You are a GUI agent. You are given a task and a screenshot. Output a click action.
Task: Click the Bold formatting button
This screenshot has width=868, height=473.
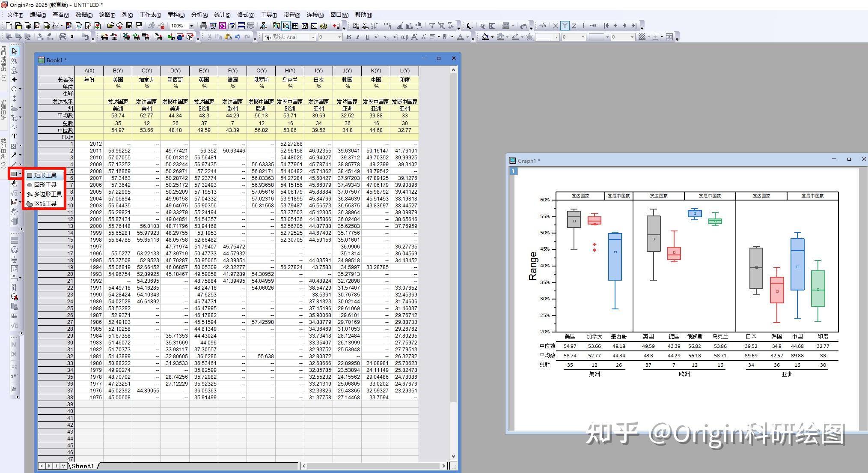(x=348, y=37)
